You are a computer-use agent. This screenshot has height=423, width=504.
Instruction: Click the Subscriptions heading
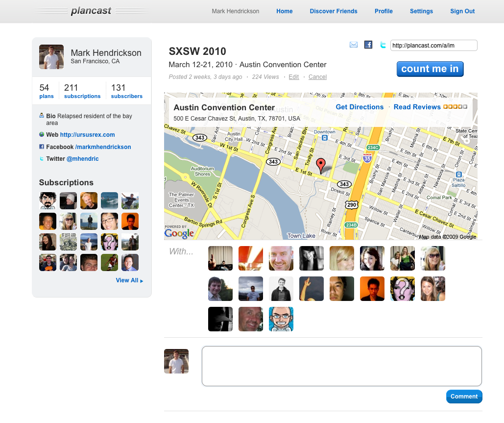[x=66, y=183]
